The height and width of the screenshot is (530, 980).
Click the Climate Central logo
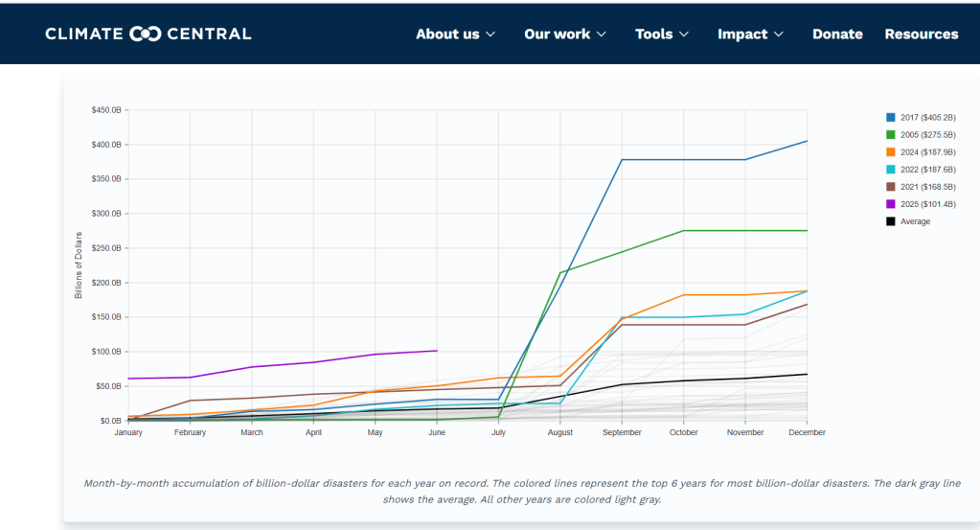[x=148, y=34]
